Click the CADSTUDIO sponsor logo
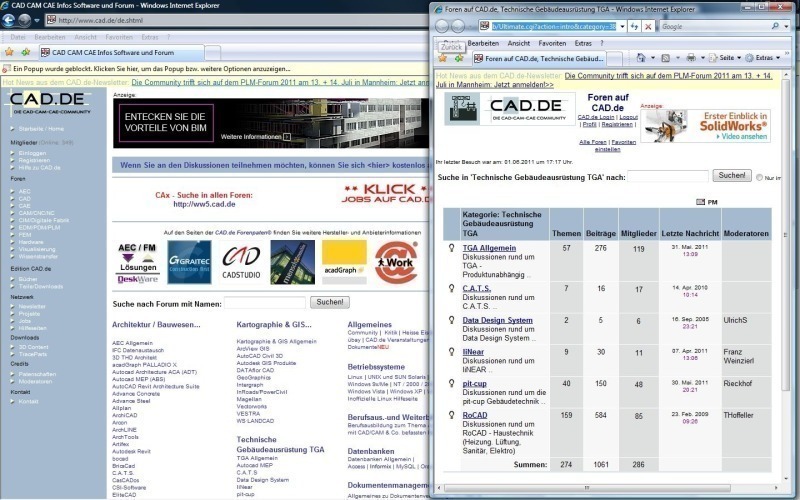 [241, 262]
